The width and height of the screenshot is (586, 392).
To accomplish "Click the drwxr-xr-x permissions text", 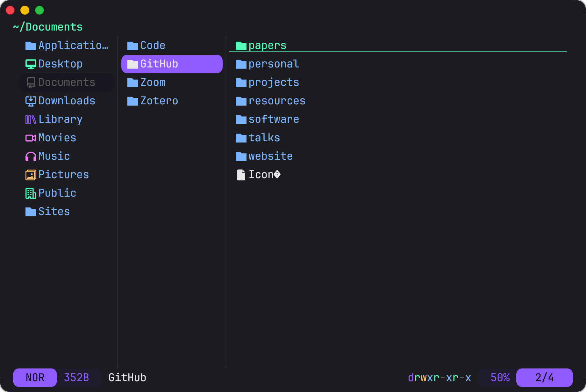I will click(x=439, y=377).
